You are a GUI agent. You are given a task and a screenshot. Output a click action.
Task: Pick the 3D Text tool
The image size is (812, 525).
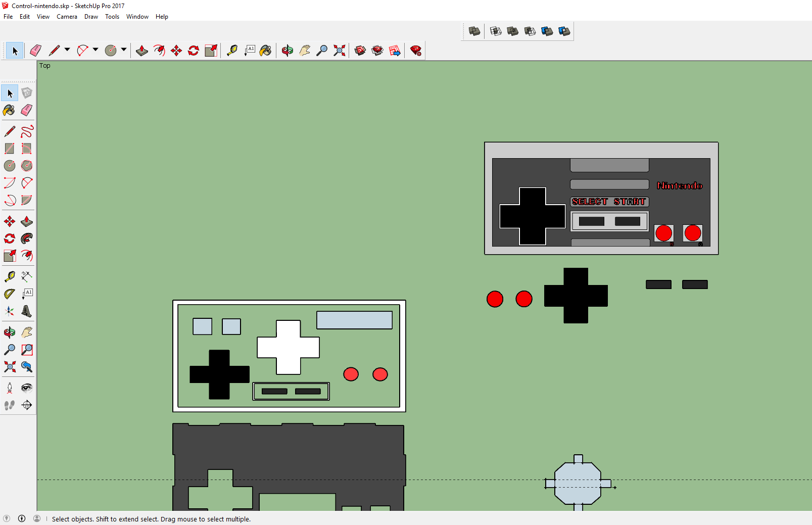(x=27, y=311)
